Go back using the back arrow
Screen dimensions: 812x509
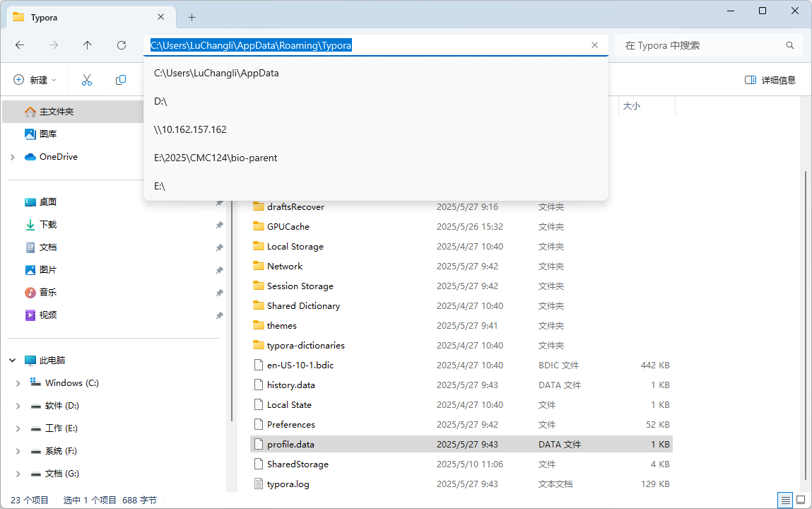pyautogui.click(x=20, y=45)
